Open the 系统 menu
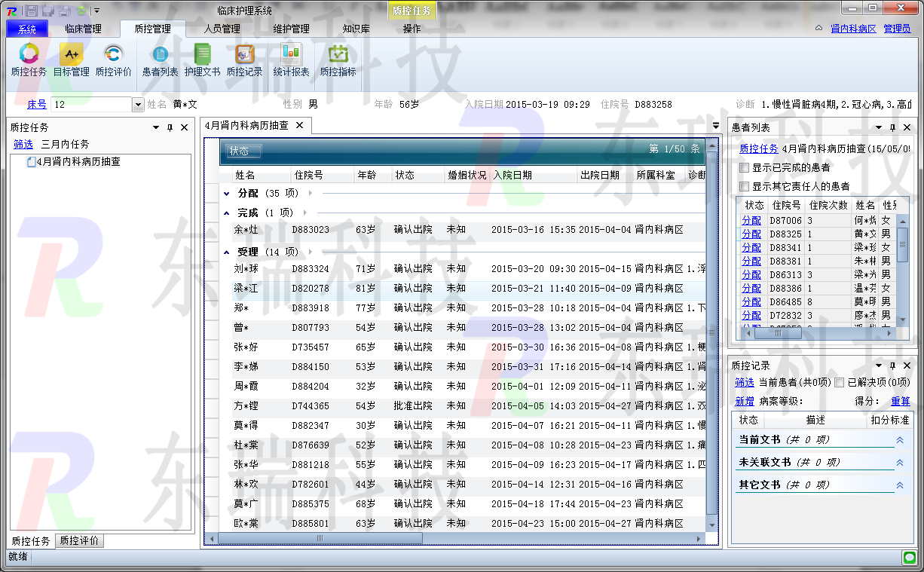The height and width of the screenshot is (572, 924). pos(27,29)
